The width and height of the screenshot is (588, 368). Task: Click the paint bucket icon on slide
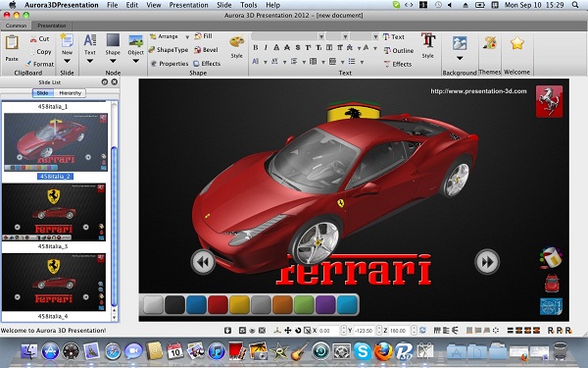click(551, 257)
